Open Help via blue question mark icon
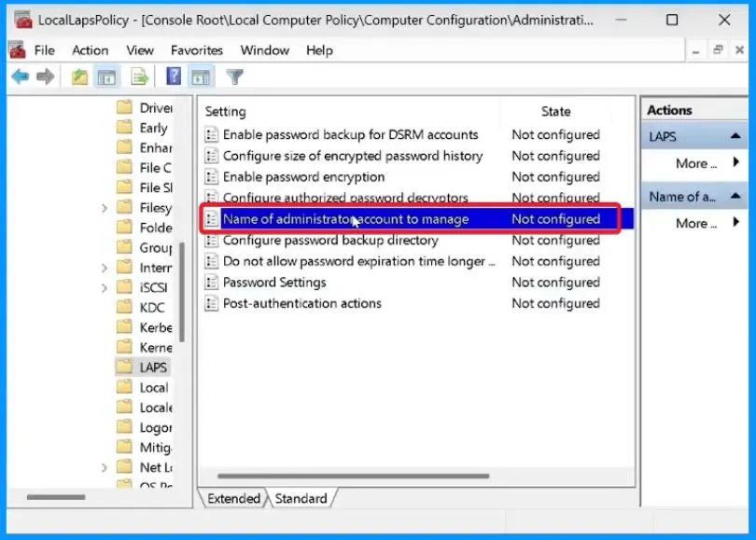Viewport: 756px width, 540px height. 174,76
